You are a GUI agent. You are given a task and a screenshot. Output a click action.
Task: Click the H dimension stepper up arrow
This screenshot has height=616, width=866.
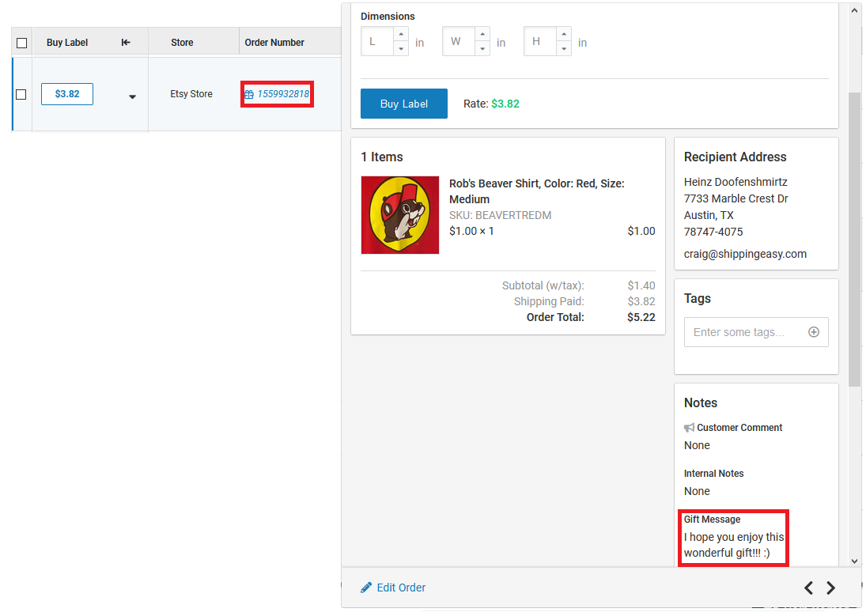[x=563, y=34]
